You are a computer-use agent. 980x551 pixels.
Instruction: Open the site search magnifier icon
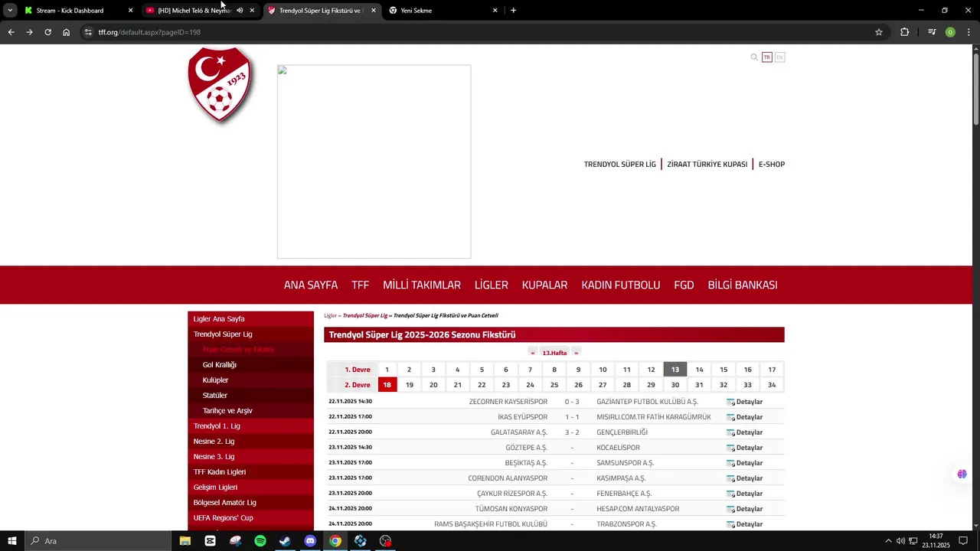click(754, 57)
